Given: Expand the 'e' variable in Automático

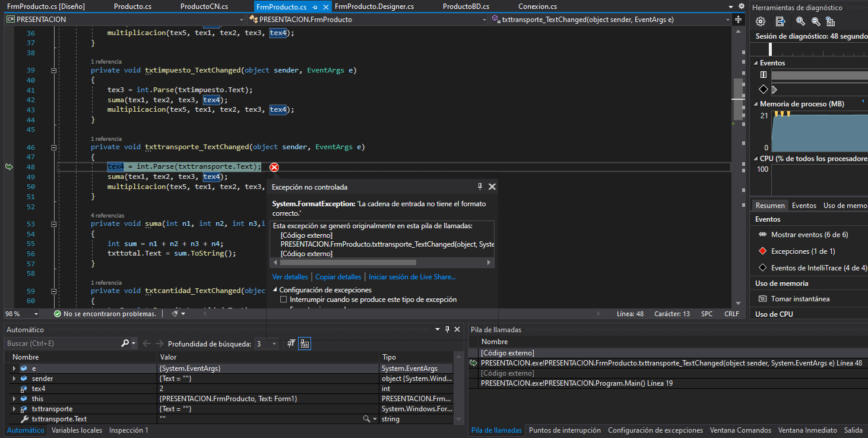Looking at the screenshot, I should [14, 368].
